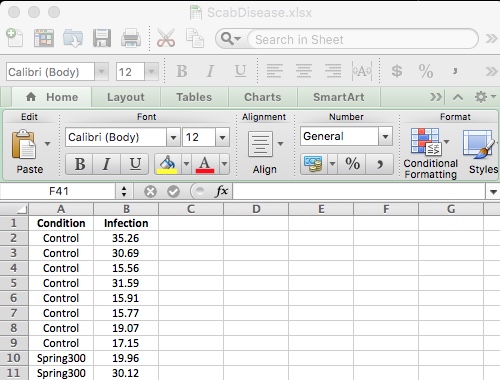The width and height of the screenshot is (500, 380).
Task: Click merge cells icon in formatting bar
Action: tap(362, 71)
